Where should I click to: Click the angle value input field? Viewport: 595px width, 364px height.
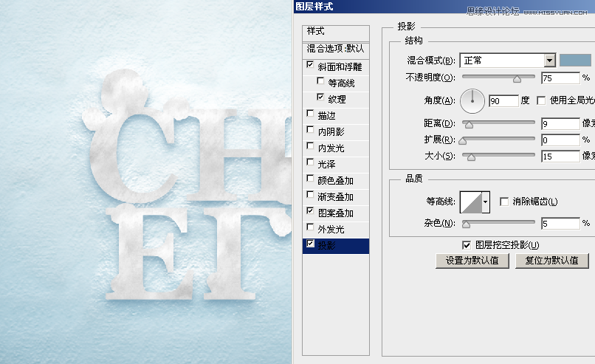click(x=503, y=100)
